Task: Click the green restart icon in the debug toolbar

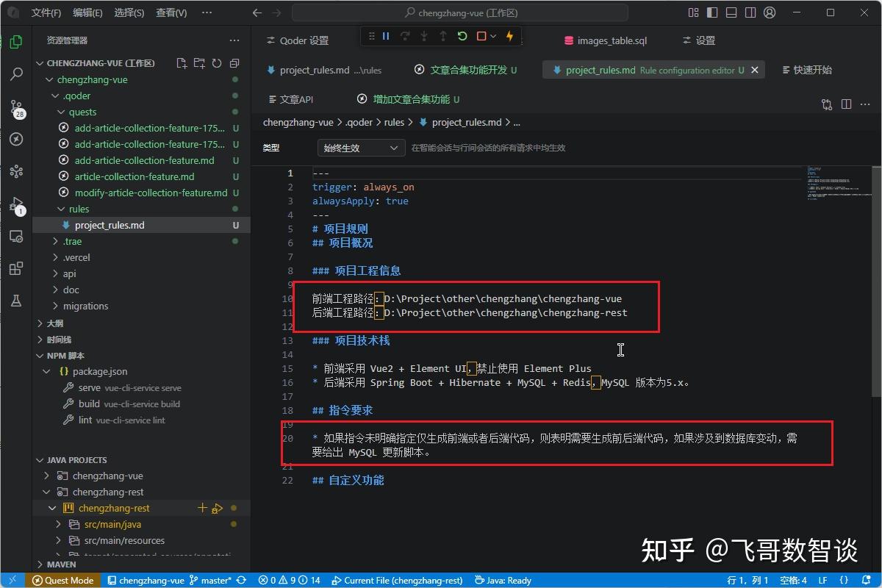Action: pyautogui.click(x=463, y=35)
